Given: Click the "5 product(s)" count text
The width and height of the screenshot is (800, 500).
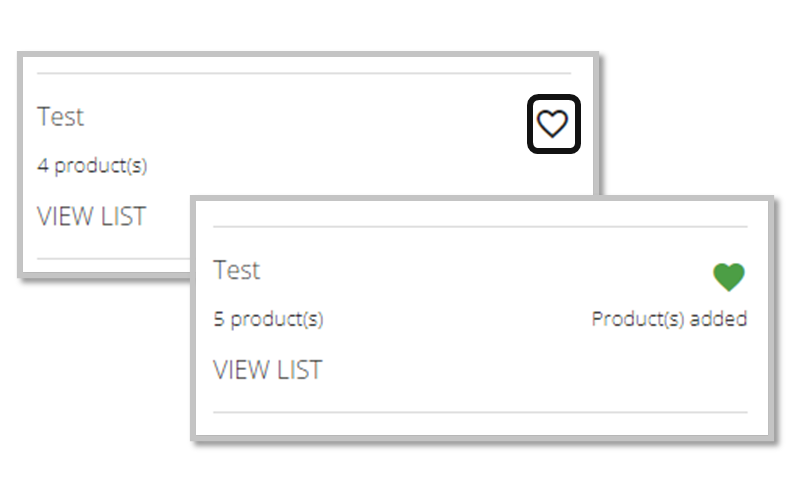Looking at the screenshot, I should [x=268, y=319].
